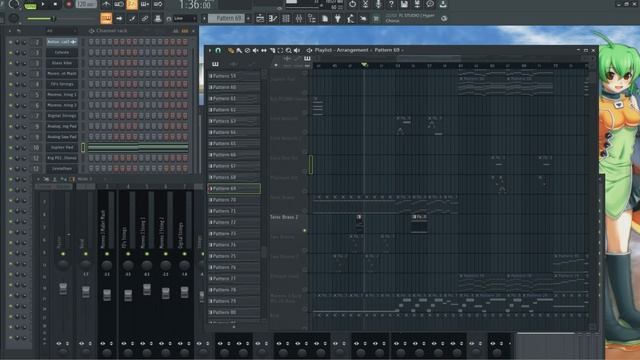Toggle the first step of Digital Strings row

[x=91, y=116]
